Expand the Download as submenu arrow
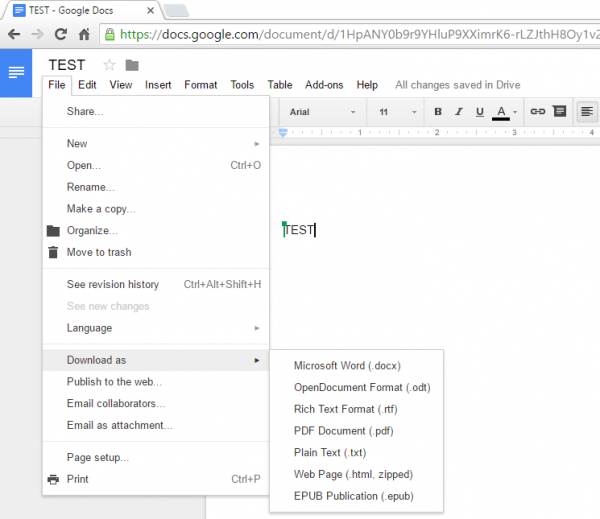The width and height of the screenshot is (600, 519). pos(257,360)
